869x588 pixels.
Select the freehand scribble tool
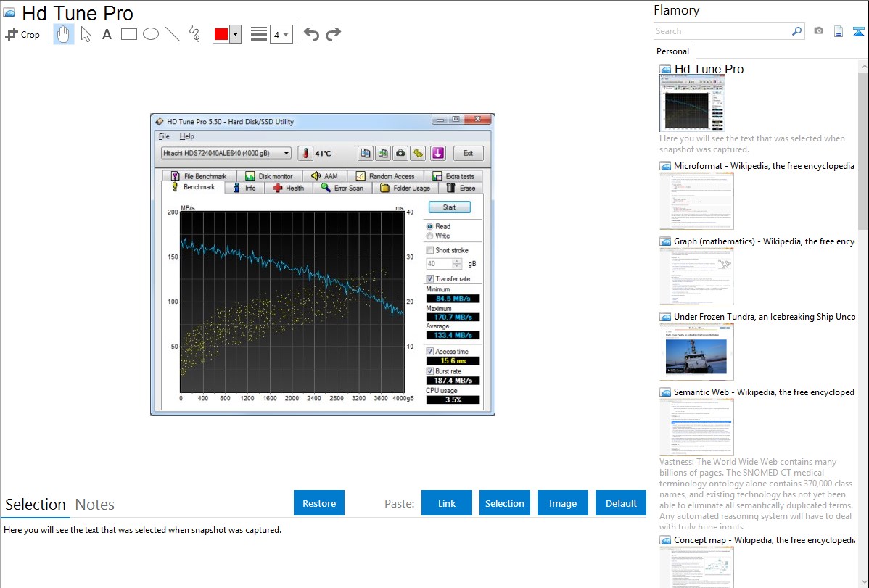[x=194, y=34]
